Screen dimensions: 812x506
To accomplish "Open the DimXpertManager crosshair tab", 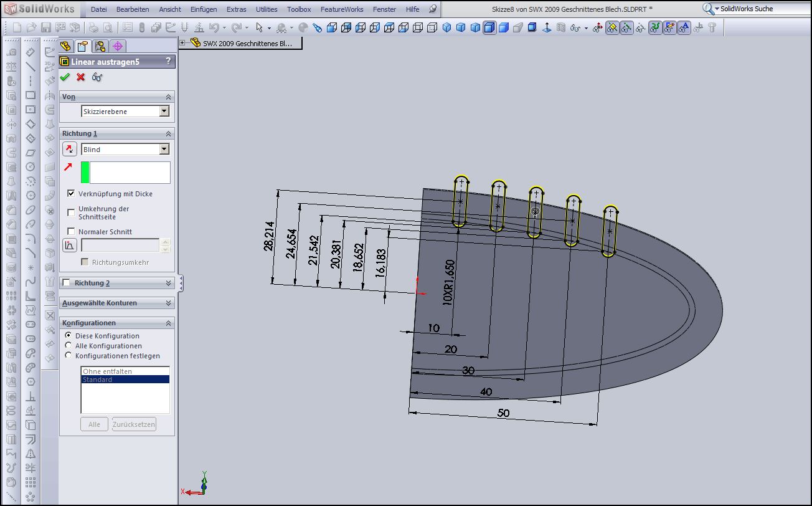I will 118,46.
